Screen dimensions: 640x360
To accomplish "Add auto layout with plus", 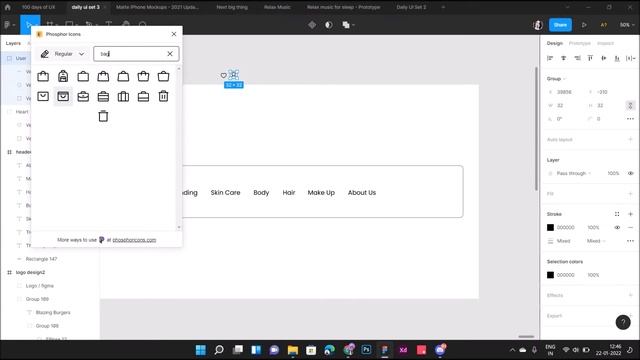I will click(630, 140).
